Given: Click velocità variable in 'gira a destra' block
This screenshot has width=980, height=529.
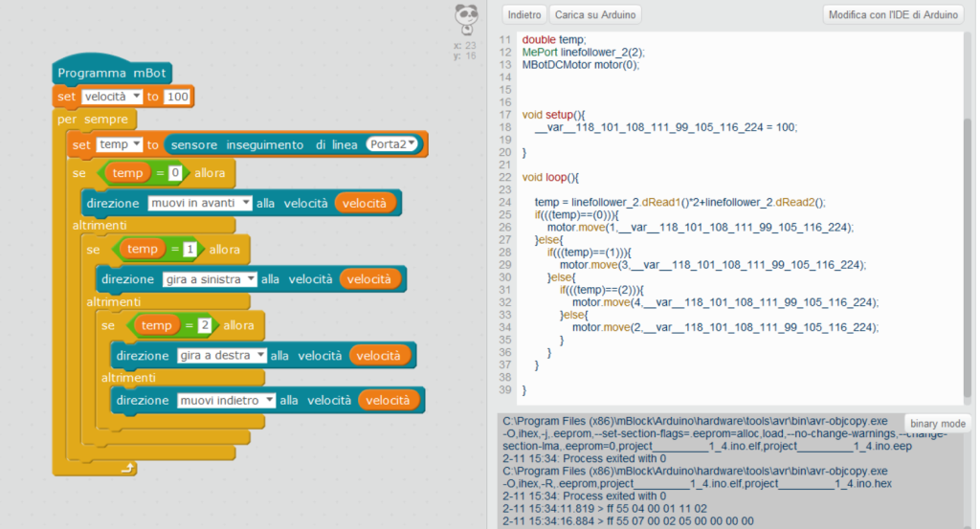Looking at the screenshot, I should (378, 355).
